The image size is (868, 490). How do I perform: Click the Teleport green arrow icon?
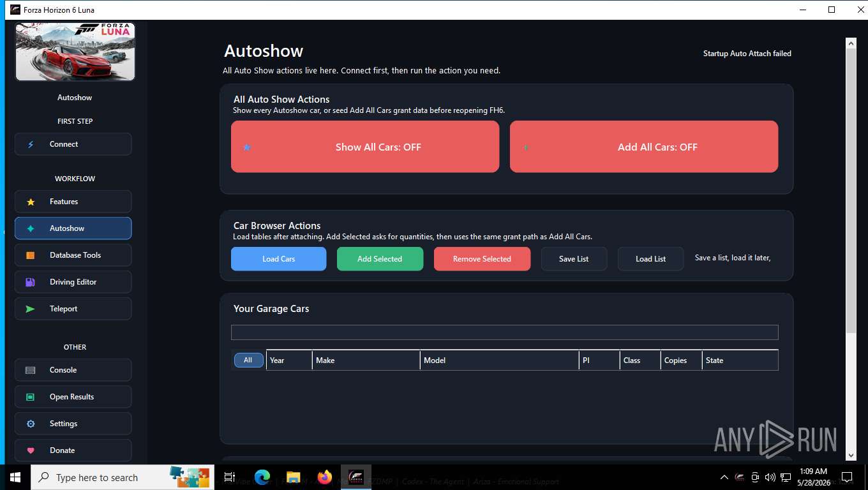click(31, 309)
